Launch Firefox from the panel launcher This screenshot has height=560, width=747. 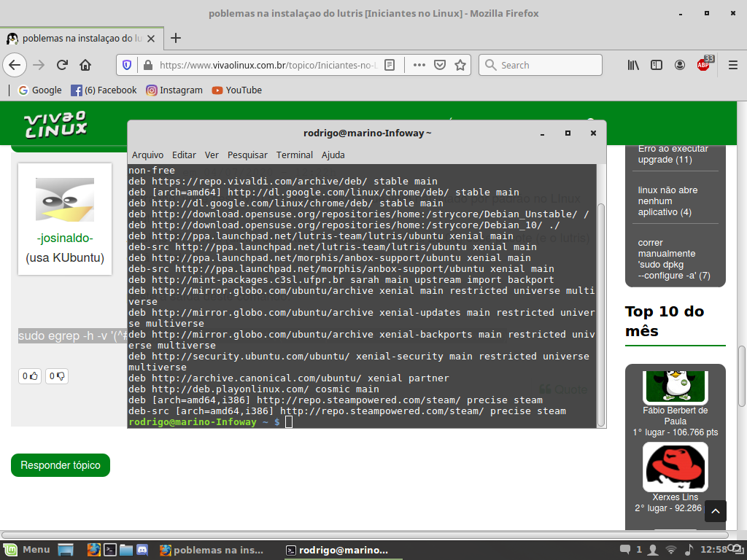pyautogui.click(x=94, y=550)
